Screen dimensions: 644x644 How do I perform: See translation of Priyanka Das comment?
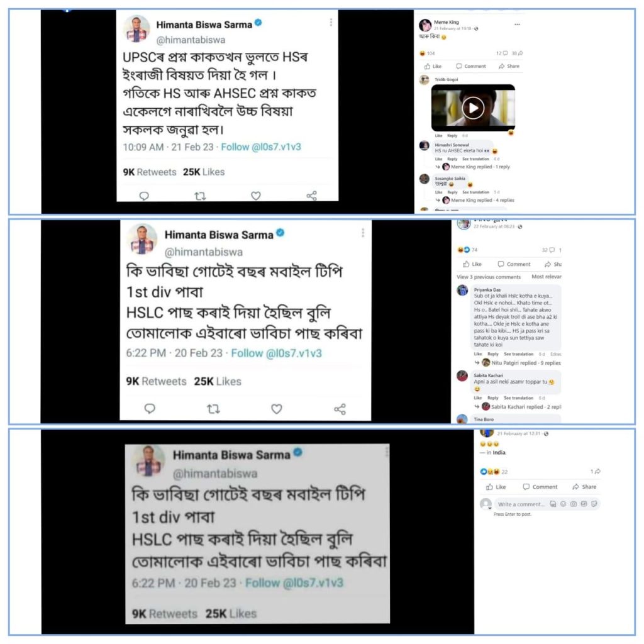click(518, 354)
